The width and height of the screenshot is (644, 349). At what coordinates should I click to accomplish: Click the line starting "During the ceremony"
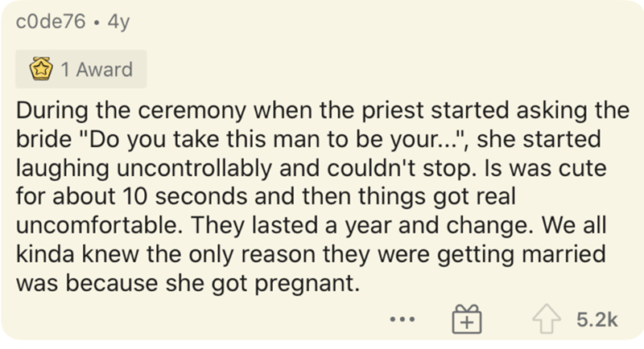click(323, 110)
